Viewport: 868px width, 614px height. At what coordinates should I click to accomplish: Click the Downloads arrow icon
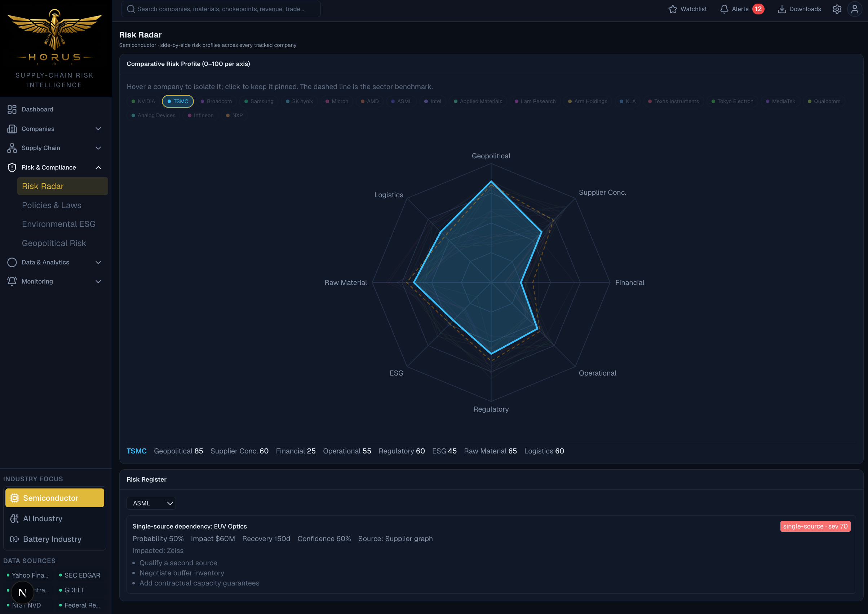[x=781, y=9]
